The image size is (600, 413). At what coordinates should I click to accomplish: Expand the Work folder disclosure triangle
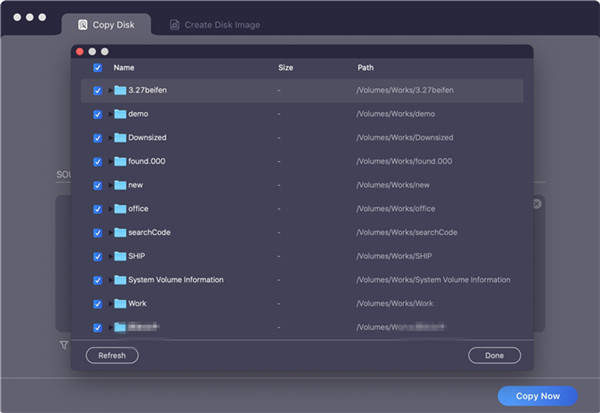[110, 304]
